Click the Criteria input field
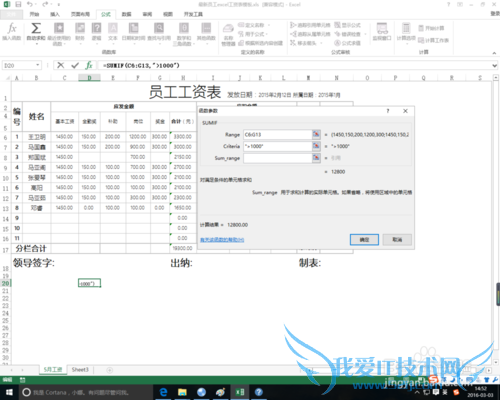The height and width of the screenshot is (400, 500). pos(277,146)
